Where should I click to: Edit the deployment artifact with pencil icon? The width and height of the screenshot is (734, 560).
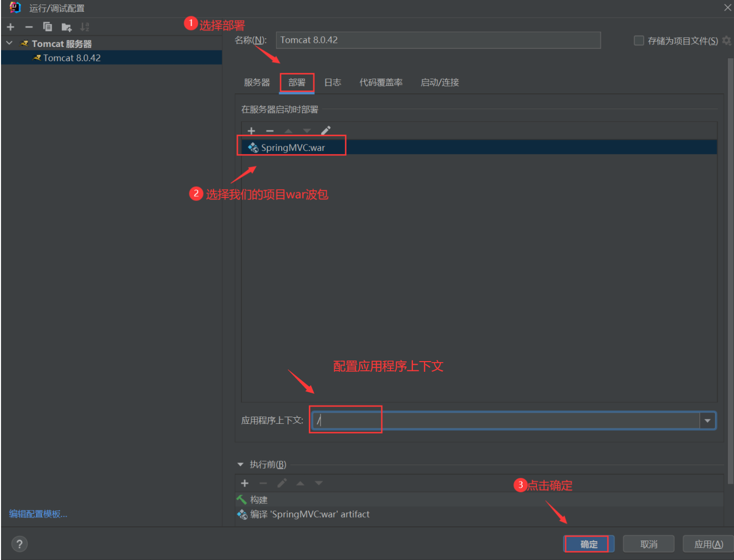(x=326, y=131)
